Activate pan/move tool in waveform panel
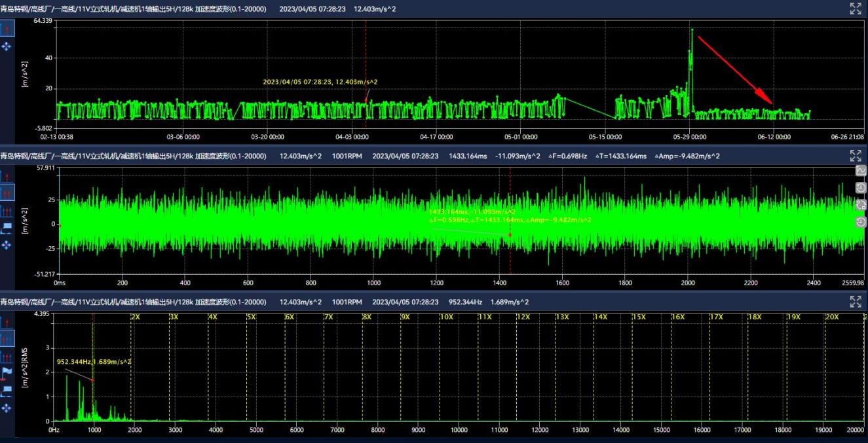The image size is (868, 443). click(7, 245)
